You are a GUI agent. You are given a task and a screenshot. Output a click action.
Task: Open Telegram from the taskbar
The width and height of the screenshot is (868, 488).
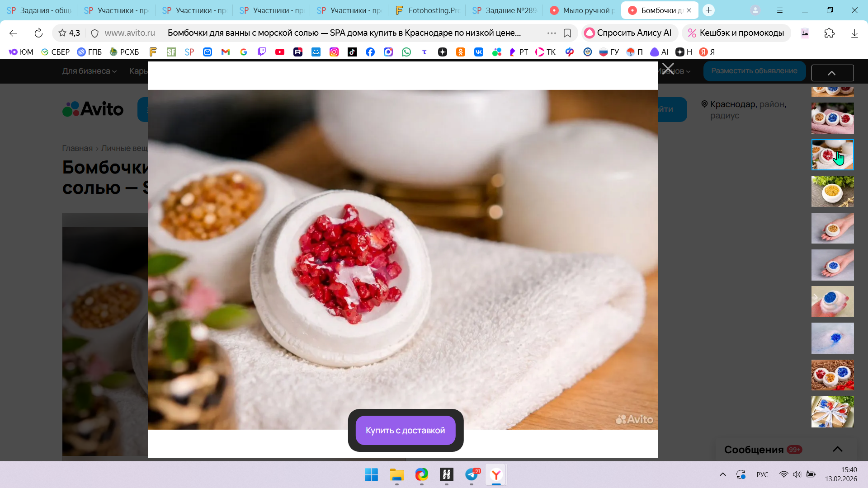coord(472,474)
